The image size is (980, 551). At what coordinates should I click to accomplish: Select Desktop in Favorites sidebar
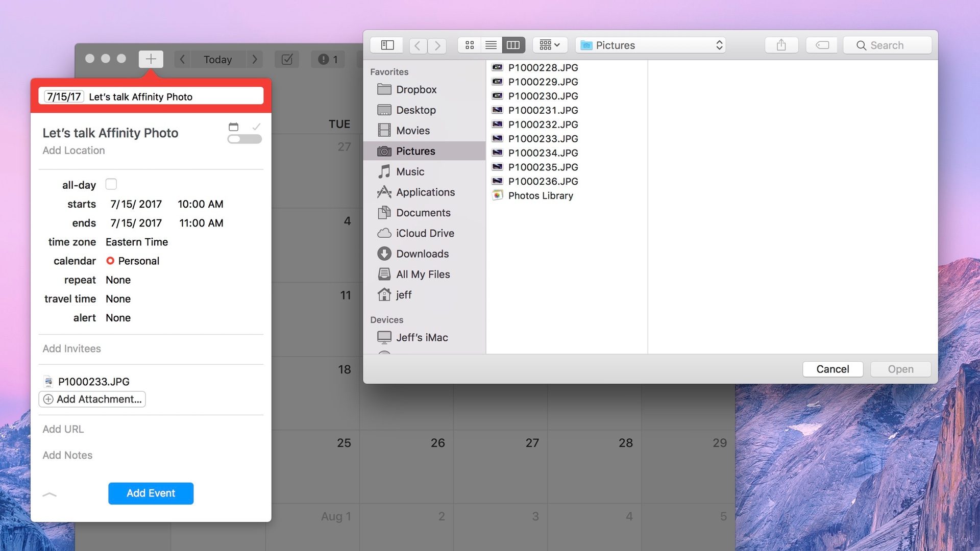pyautogui.click(x=424, y=110)
